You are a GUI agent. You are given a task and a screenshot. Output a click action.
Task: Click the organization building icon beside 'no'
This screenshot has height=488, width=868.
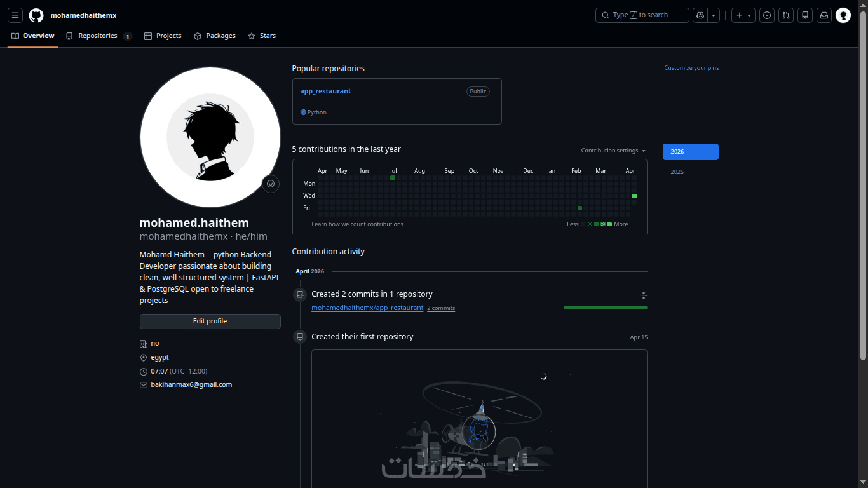pyautogui.click(x=144, y=344)
